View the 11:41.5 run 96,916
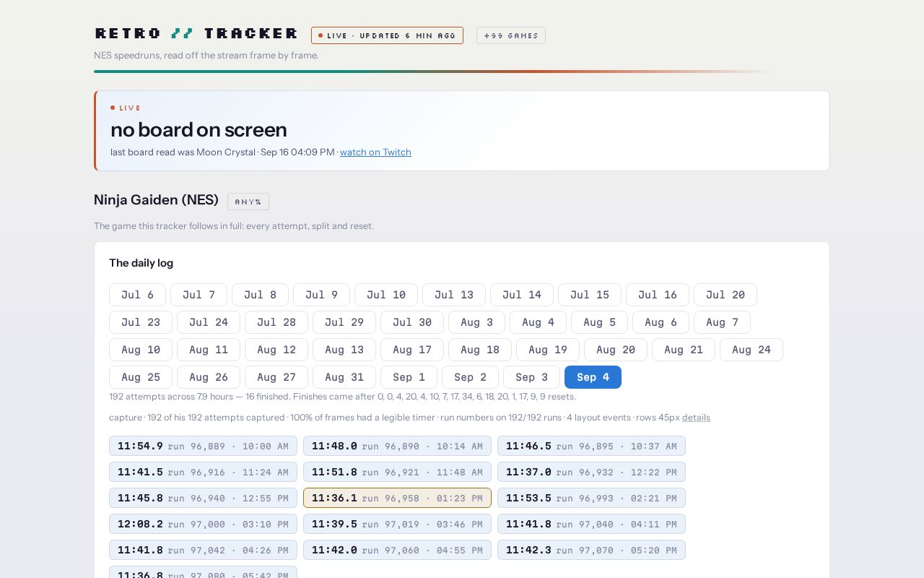Viewport: 924px width, 578px height. point(203,472)
